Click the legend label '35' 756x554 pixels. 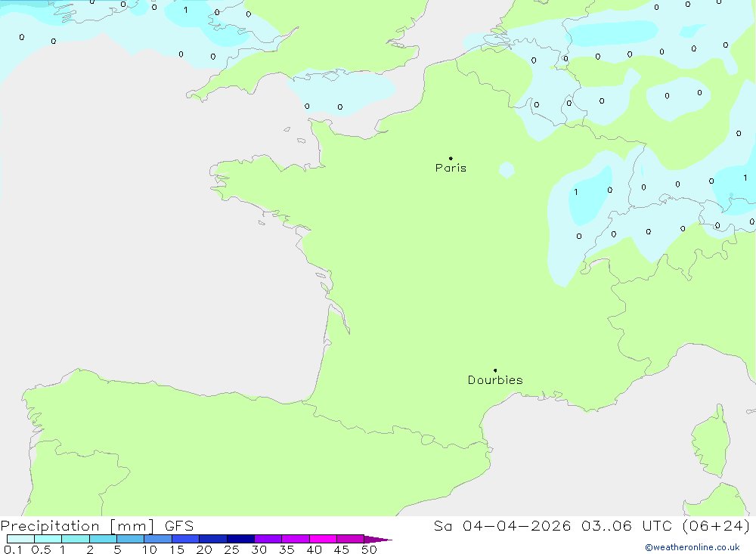pyautogui.click(x=287, y=549)
